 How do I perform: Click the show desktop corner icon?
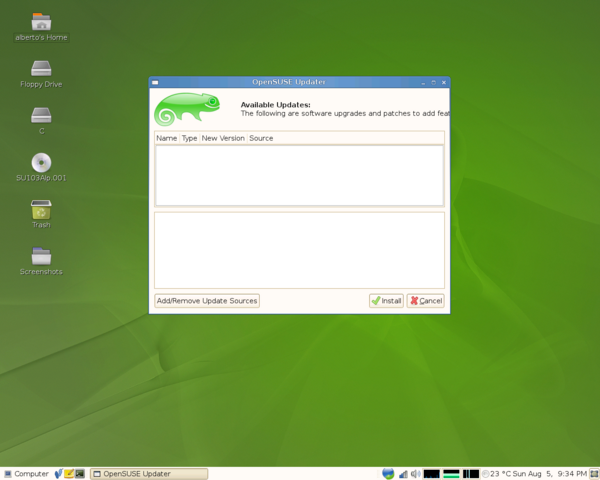click(594, 474)
